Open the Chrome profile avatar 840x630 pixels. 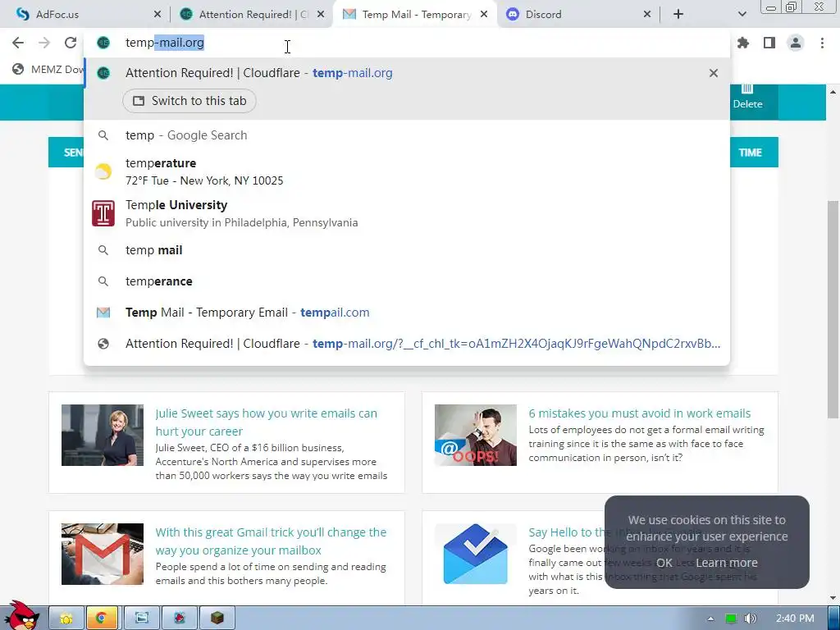796,43
